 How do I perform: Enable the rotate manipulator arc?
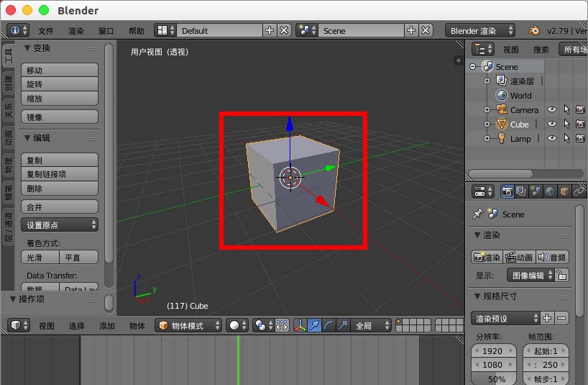(329, 325)
